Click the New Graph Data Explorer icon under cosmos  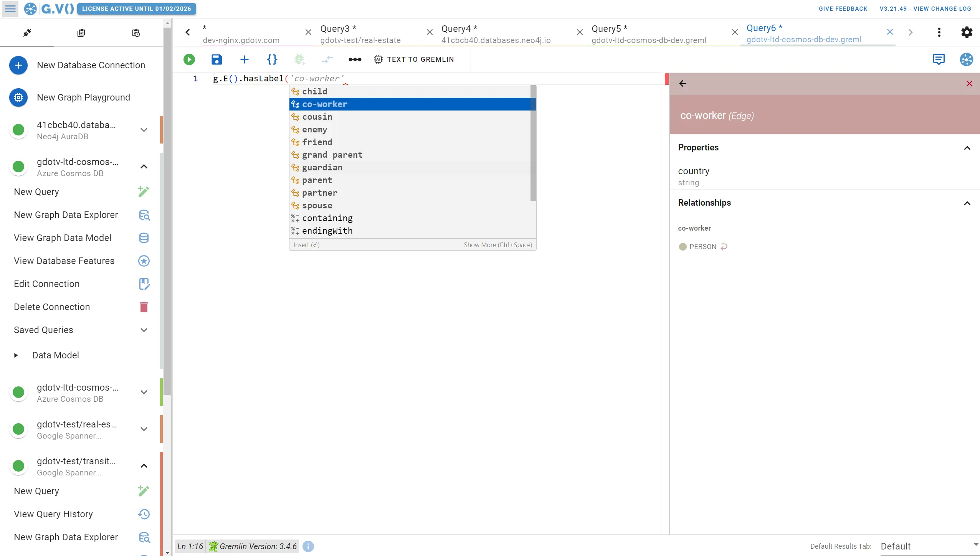[x=144, y=215]
